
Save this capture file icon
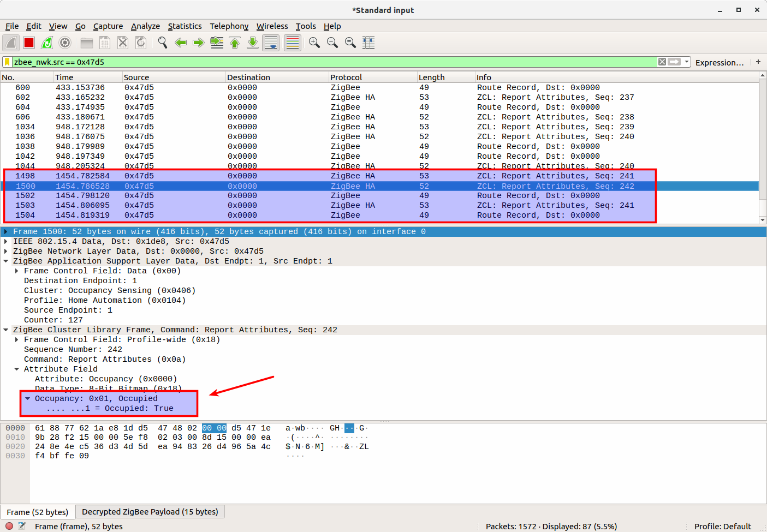(x=104, y=43)
